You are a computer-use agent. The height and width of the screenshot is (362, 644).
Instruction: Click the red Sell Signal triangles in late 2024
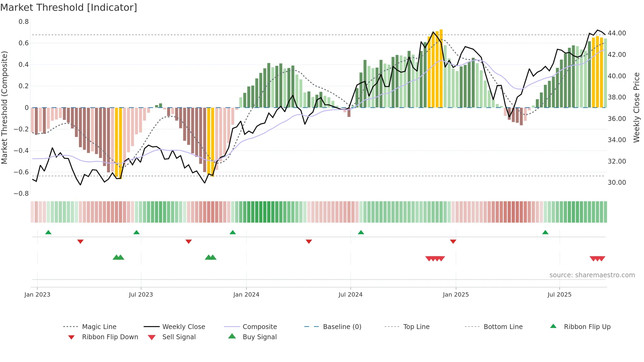pyautogui.click(x=435, y=259)
